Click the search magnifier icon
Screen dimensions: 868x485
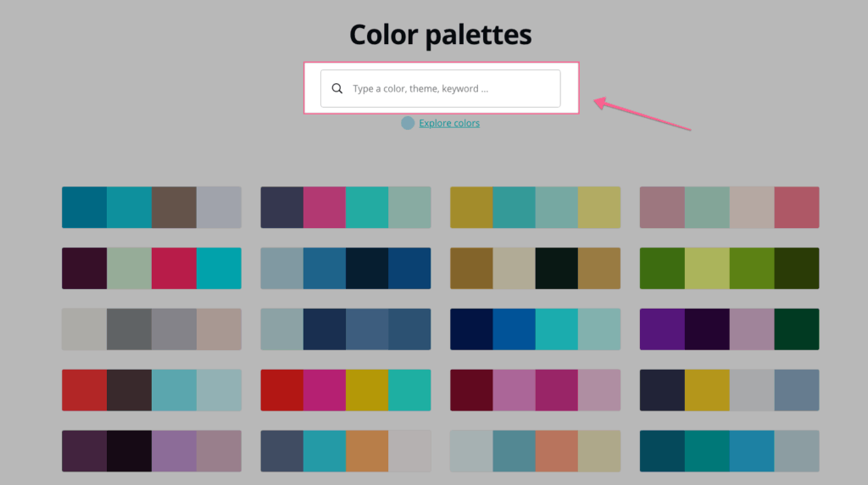337,88
